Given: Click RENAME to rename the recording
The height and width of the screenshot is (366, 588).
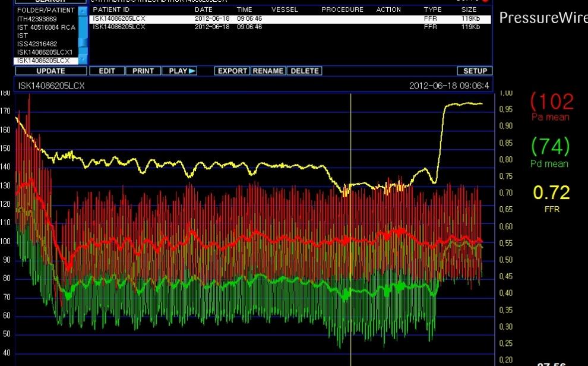Looking at the screenshot, I should 268,71.
